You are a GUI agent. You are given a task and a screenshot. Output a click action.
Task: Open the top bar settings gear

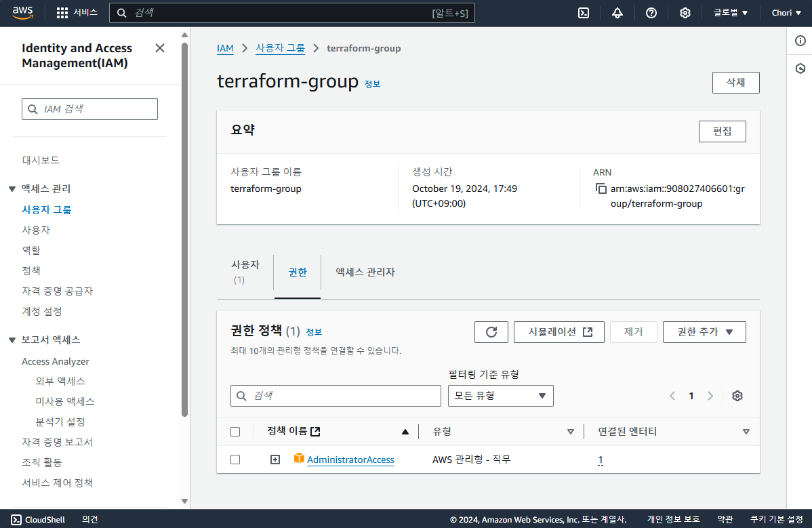[685, 13]
